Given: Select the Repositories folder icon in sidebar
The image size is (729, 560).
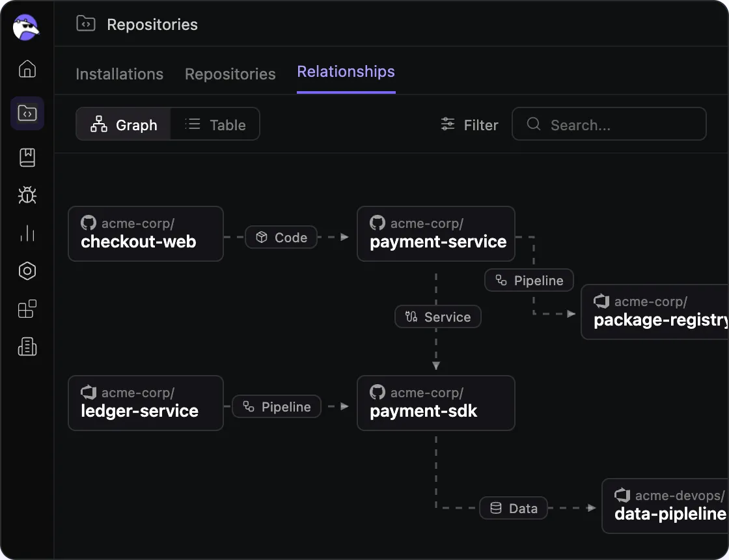Looking at the screenshot, I should 27,113.
